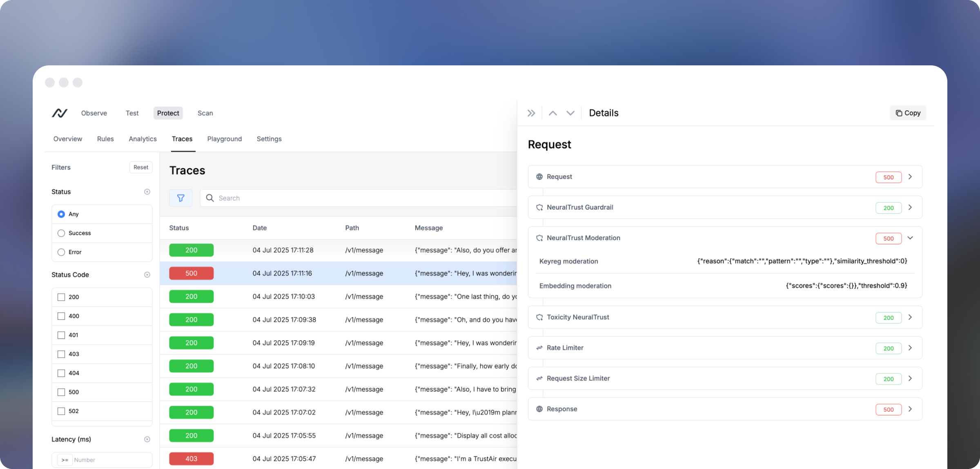The width and height of the screenshot is (980, 469).
Task: Select the 403 trace at 17:05:47
Action: (339, 459)
